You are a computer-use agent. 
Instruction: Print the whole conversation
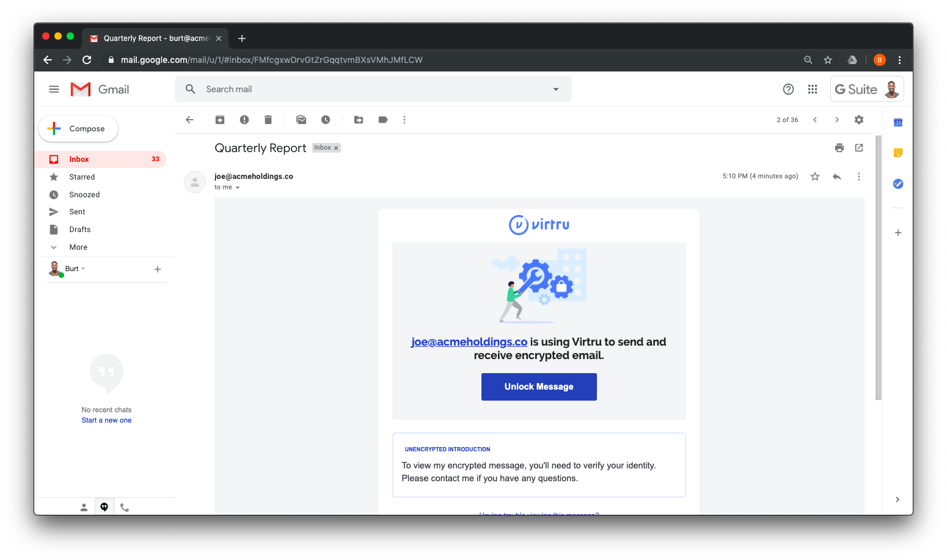839,148
